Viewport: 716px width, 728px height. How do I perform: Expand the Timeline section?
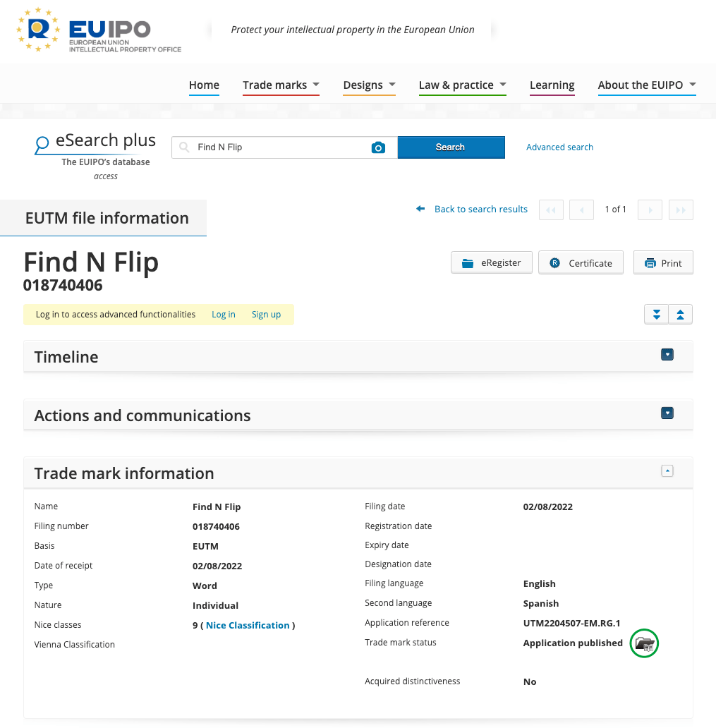pyautogui.click(x=667, y=355)
